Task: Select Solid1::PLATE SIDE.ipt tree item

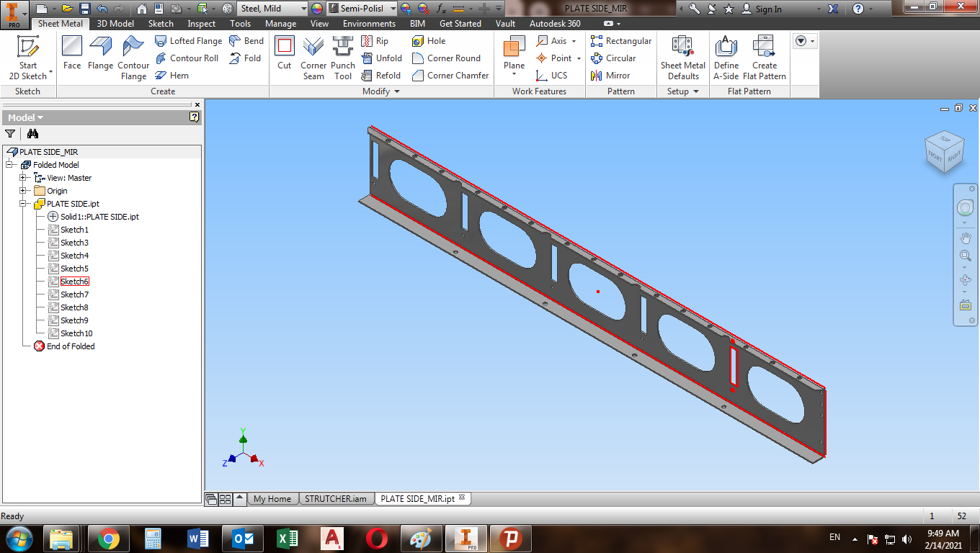Action: 99,217
